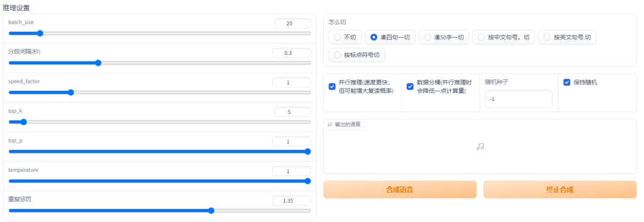644x222 pixels.
Task: Toggle the 并行推理 checkbox
Action: (x=332, y=87)
